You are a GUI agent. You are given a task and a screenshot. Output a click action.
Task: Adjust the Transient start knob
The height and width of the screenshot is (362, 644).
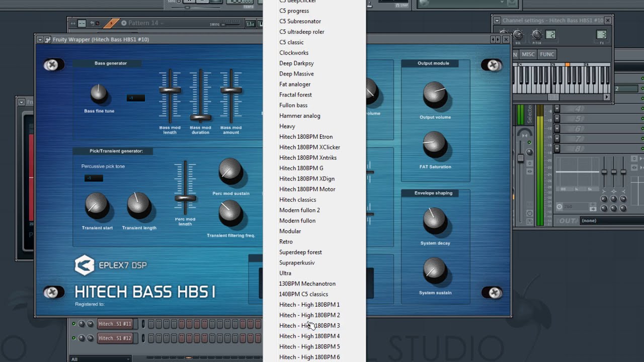(97, 205)
